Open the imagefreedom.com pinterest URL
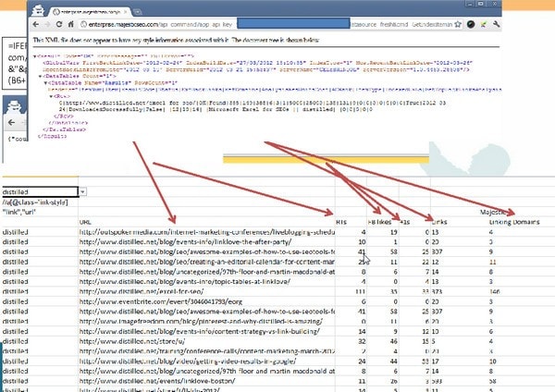 click(x=201, y=321)
